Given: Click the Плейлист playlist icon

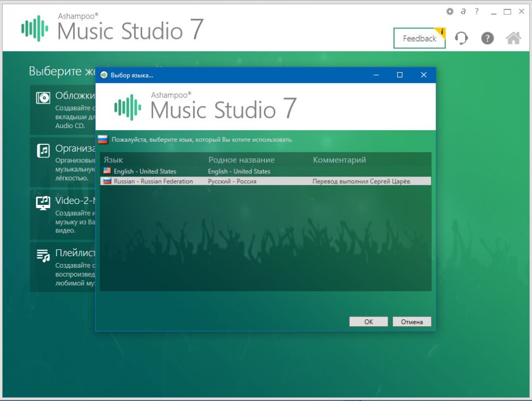Looking at the screenshot, I should 43,256.
